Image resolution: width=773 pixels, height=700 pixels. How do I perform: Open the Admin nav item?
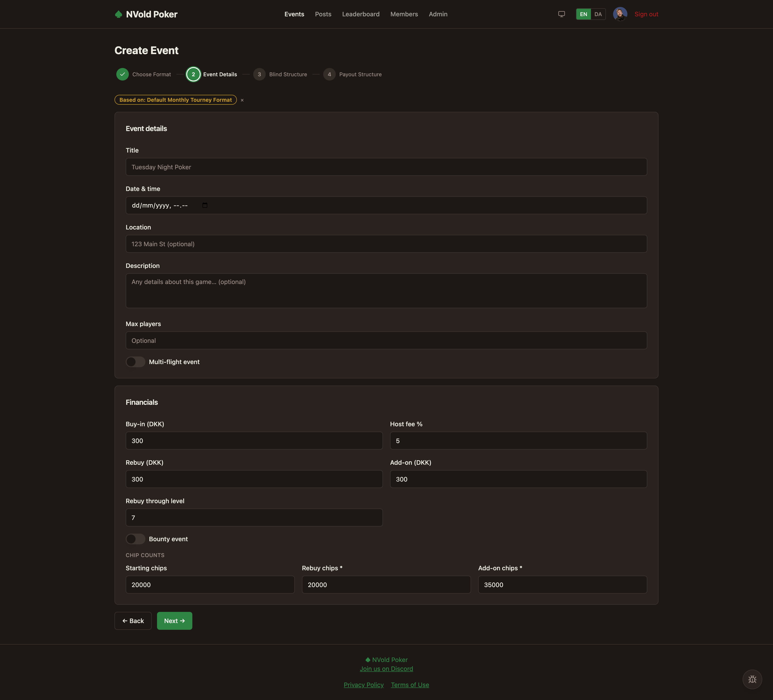point(438,14)
